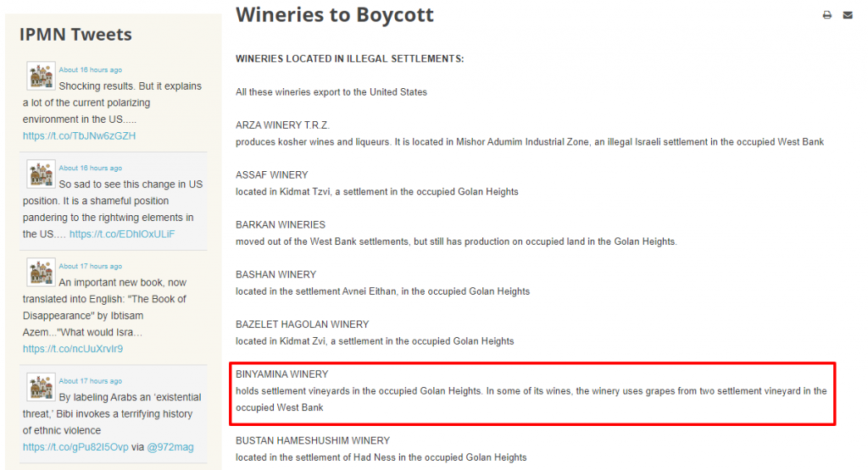Click first 'About 16 hours ago' timestamp

tap(90, 70)
